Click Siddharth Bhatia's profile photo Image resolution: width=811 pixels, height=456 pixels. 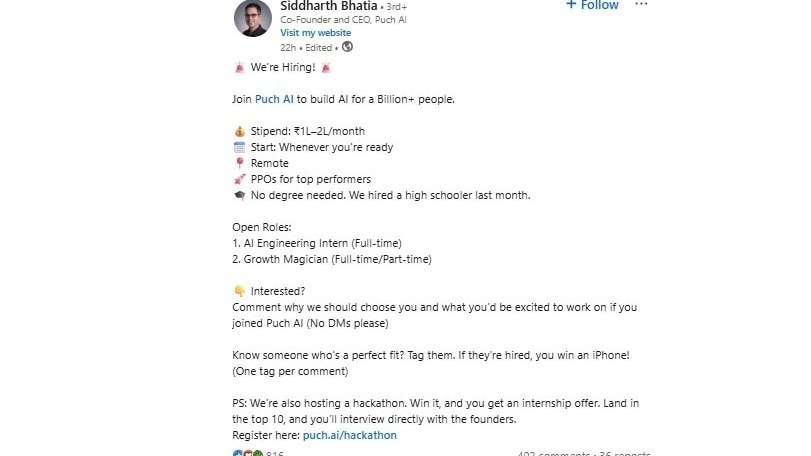coord(252,18)
